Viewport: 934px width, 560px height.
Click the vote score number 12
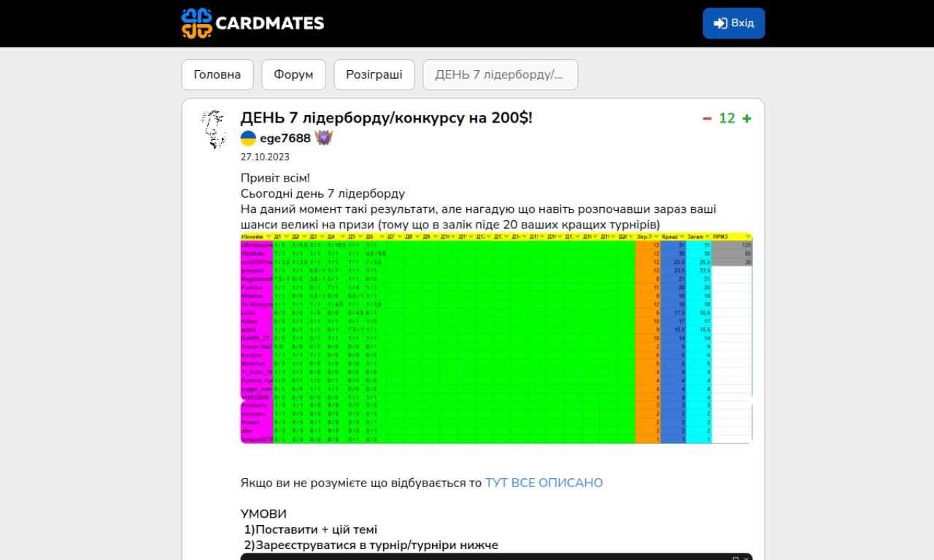pos(727,118)
